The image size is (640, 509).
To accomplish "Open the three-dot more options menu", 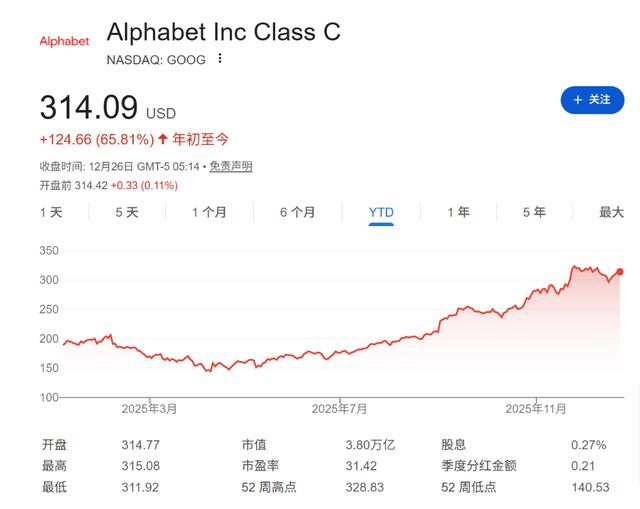I will pos(220,59).
